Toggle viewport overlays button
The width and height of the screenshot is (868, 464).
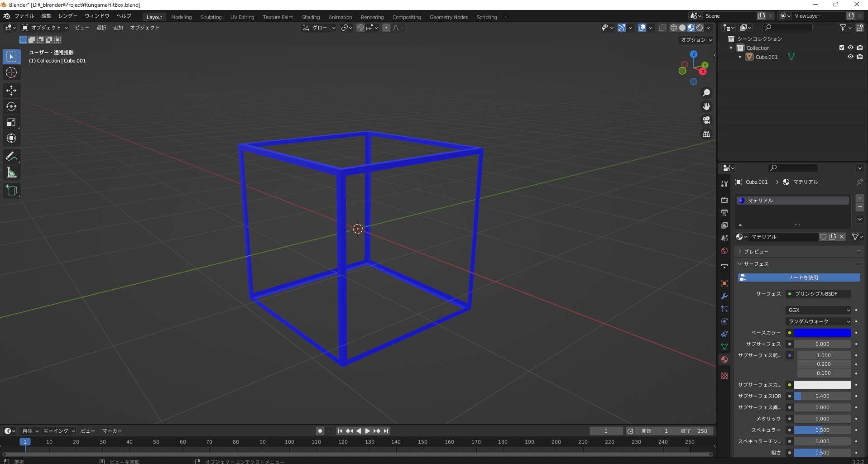[642, 28]
